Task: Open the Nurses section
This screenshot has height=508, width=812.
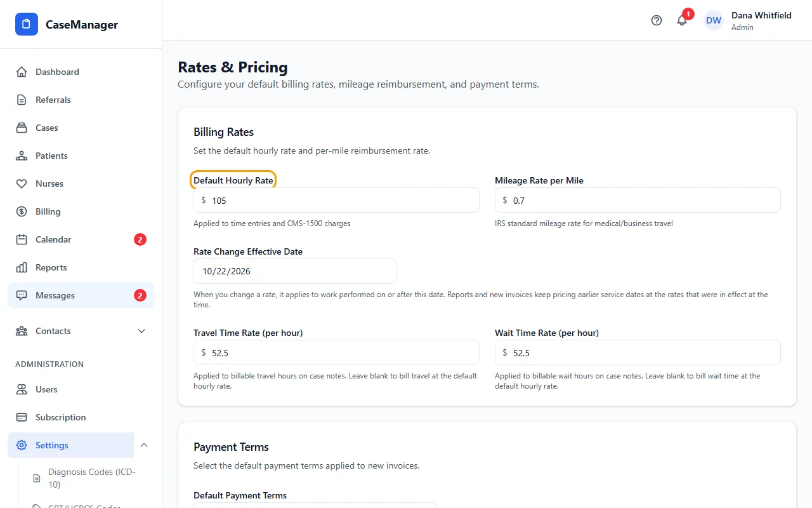Action: click(81, 184)
